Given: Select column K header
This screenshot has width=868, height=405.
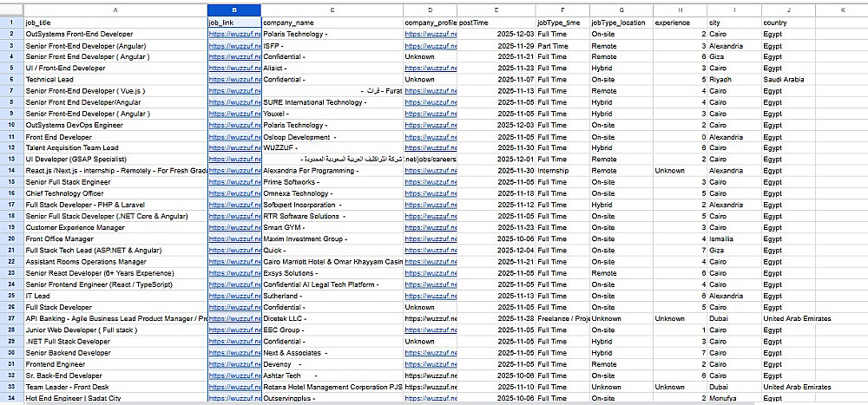Looking at the screenshot, I should (841, 10).
